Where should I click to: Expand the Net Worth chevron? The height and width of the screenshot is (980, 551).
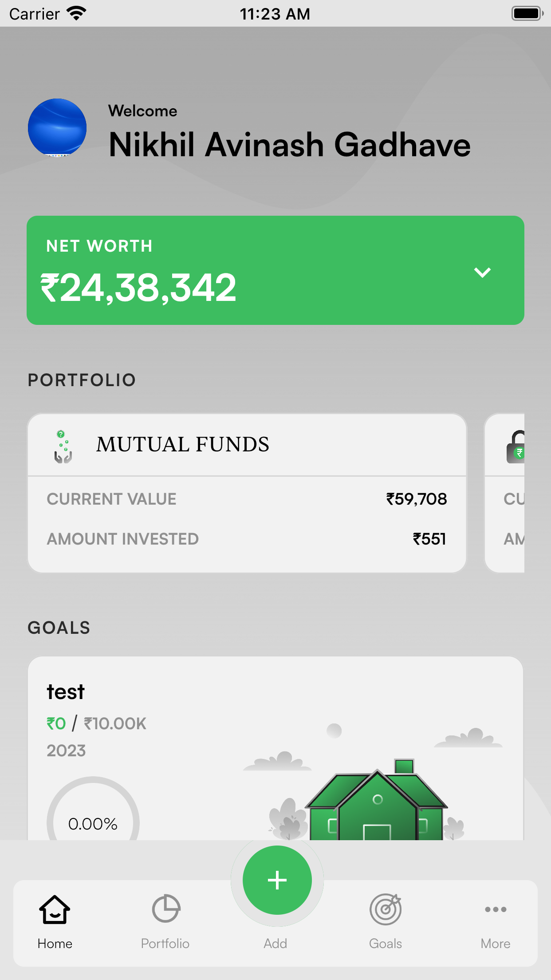point(482,272)
